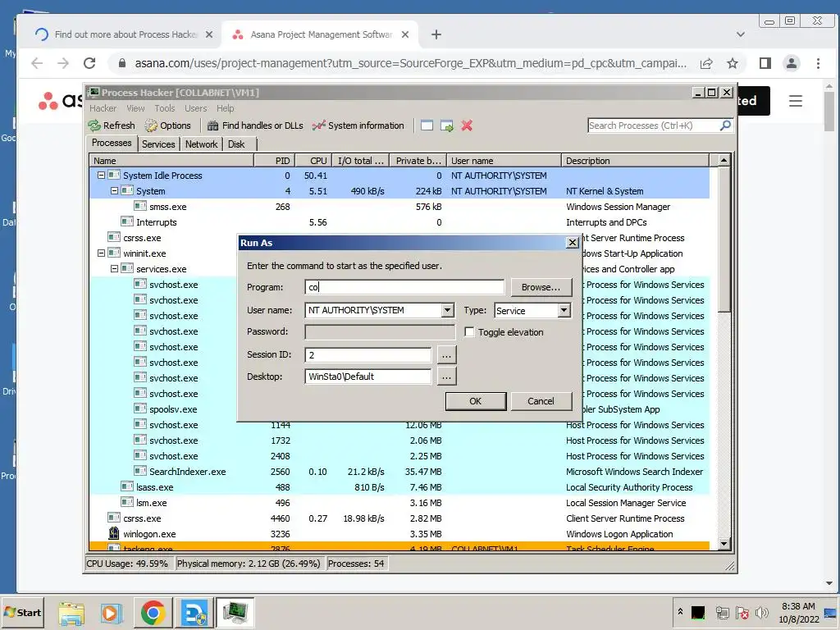This screenshot has height=630, width=840.
Task: Select the lsass.exe process icon
Action: [x=127, y=486]
